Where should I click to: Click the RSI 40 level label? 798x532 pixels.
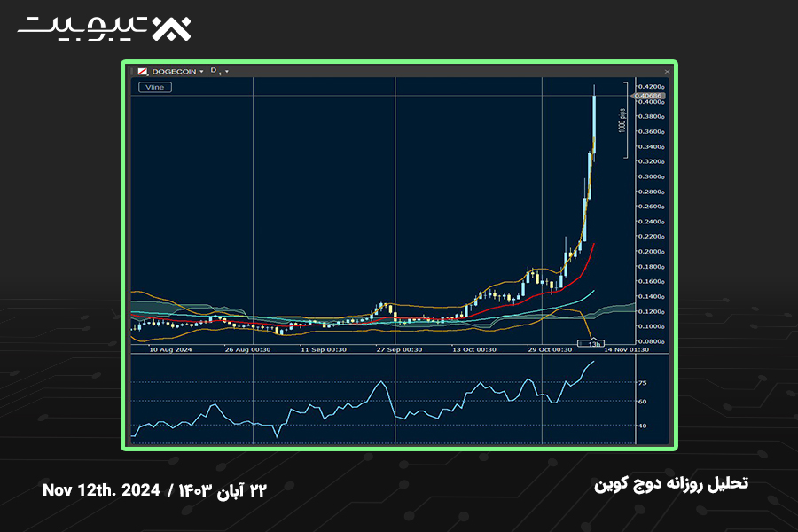click(642, 426)
